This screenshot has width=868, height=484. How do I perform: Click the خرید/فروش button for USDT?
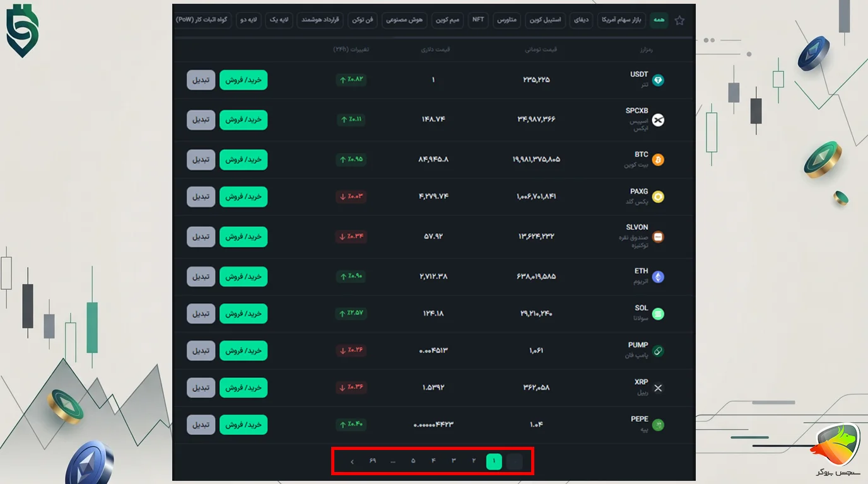pyautogui.click(x=243, y=80)
